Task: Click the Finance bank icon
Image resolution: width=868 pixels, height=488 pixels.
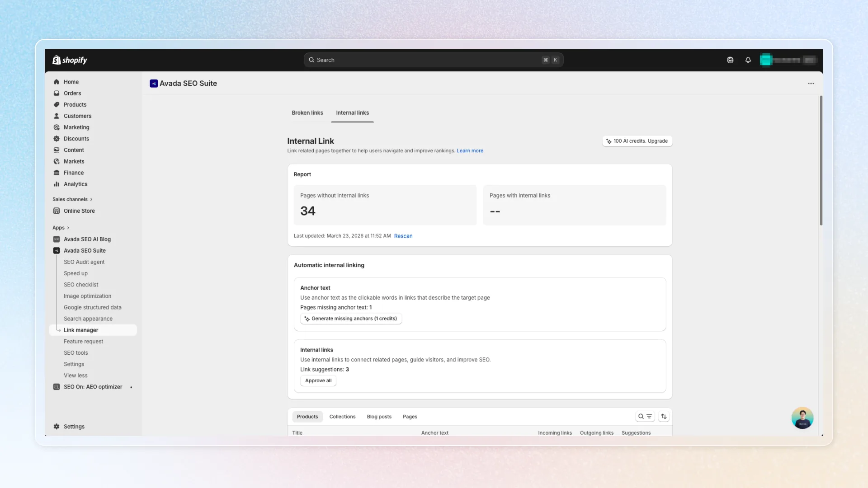Action: pos(57,173)
